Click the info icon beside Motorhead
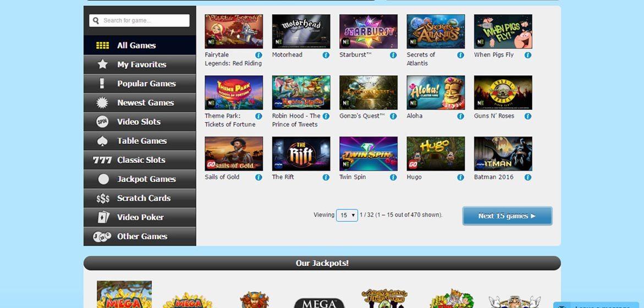 pyautogui.click(x=326, y=55)
